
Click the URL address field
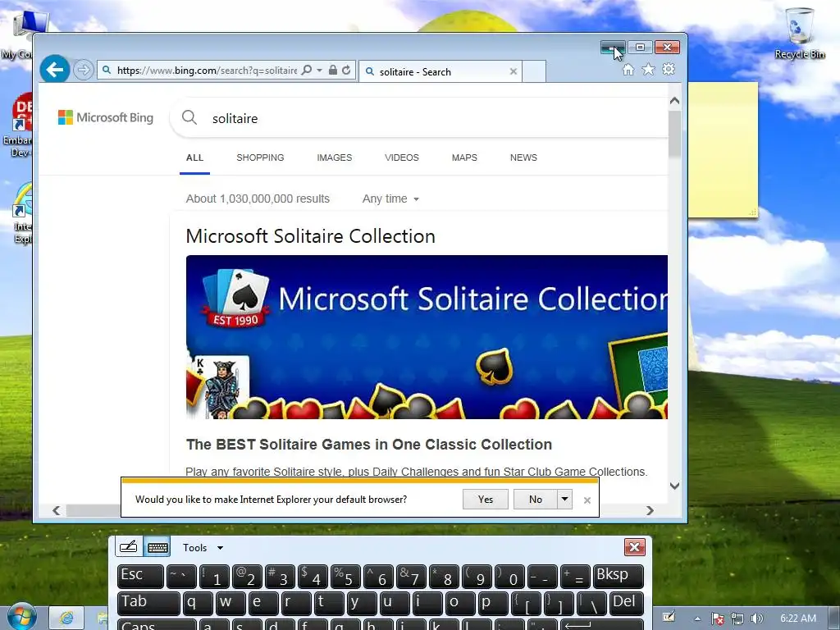click(207, 71)
